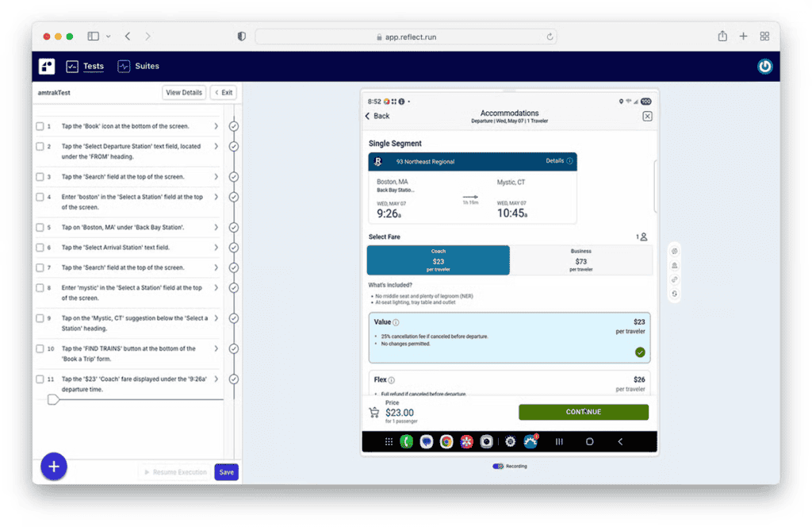
Task: Tap the info icon next to the Value fare
Action: 396,322
